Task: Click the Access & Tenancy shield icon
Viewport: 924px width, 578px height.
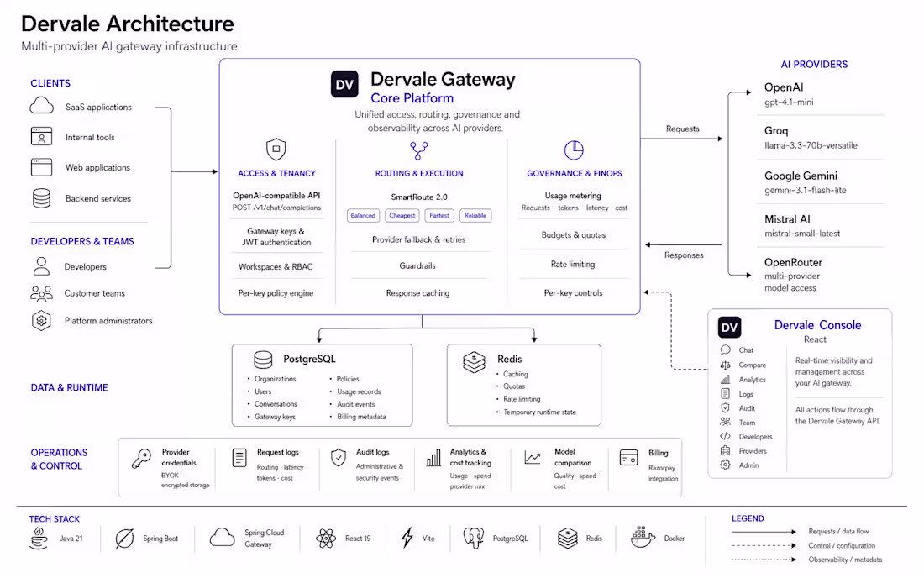Action: (276, 149)
